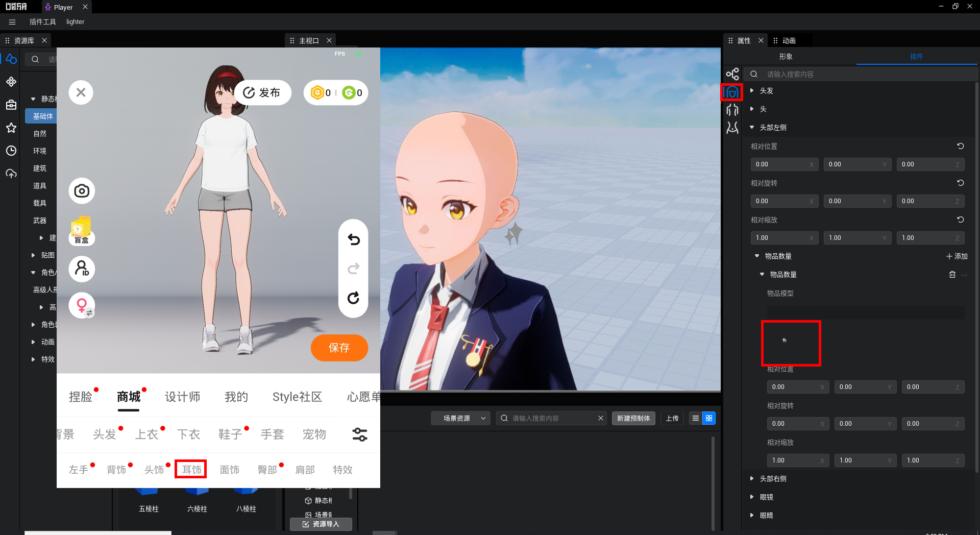This screenshot has height=535, width=980.
Task: Click the 上传 upload button
Action: (672, 418)
